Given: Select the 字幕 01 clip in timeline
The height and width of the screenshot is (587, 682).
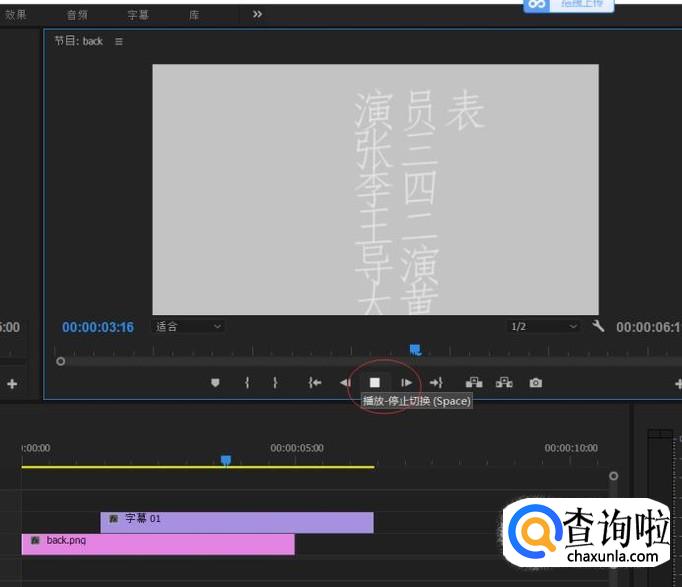Looking at the screenshot, I should pyautogui.click(x=237, y=521).
